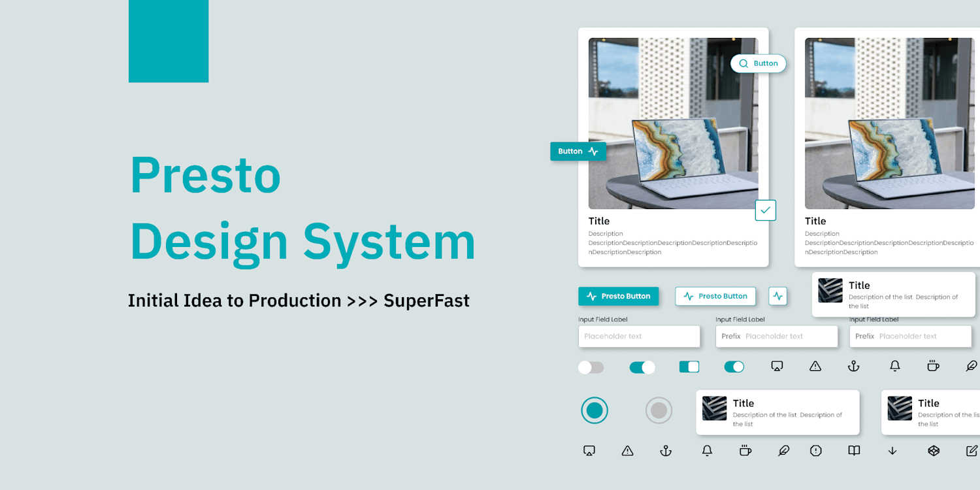Tick the checkmark box on the left image card
This screenshot has width=980, height=490.
(765, 210)
